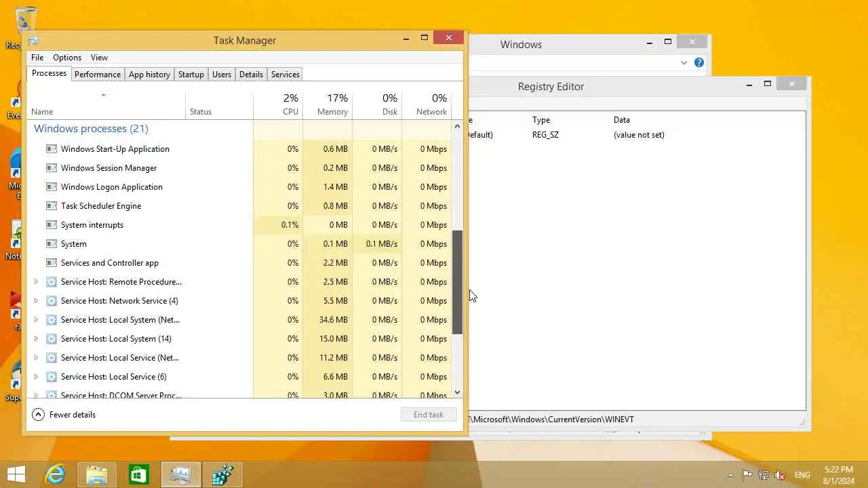Expand Service Host: Remote Procedure group

(36, 281)
